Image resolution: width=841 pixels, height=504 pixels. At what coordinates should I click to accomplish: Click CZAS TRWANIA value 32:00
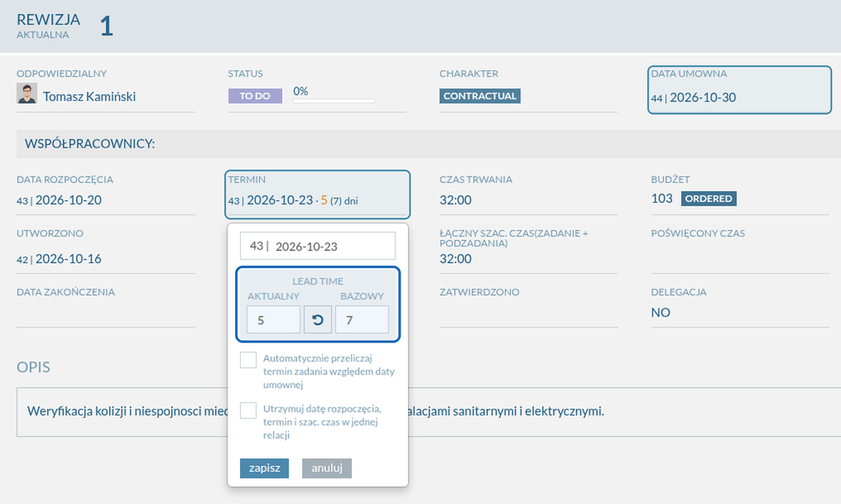455,200
